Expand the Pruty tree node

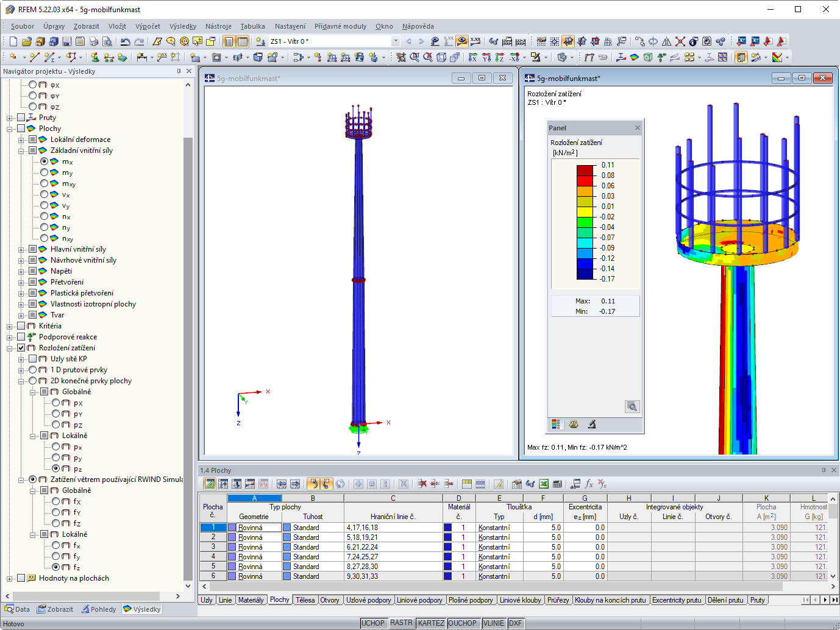point(10,118)
